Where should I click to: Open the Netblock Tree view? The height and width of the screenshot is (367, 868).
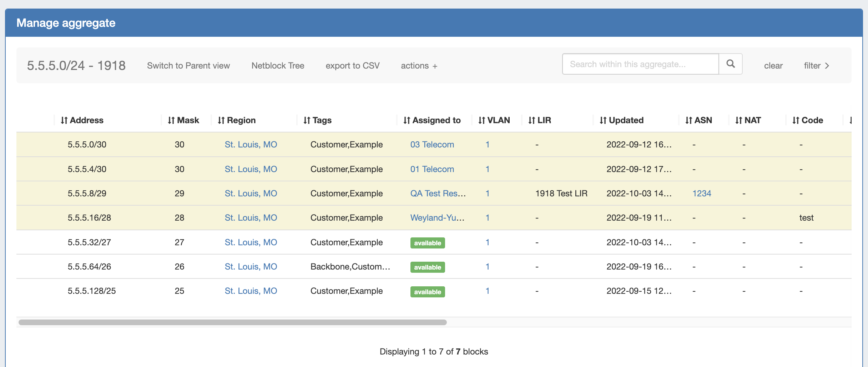click(278, 66)
